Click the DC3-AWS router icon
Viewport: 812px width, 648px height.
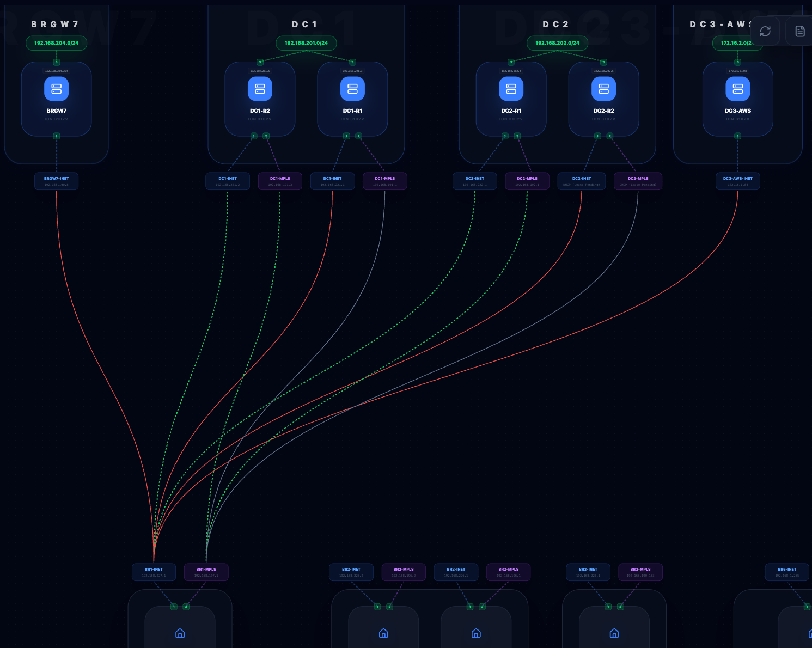pyautogui.click(x=737, y=89)
